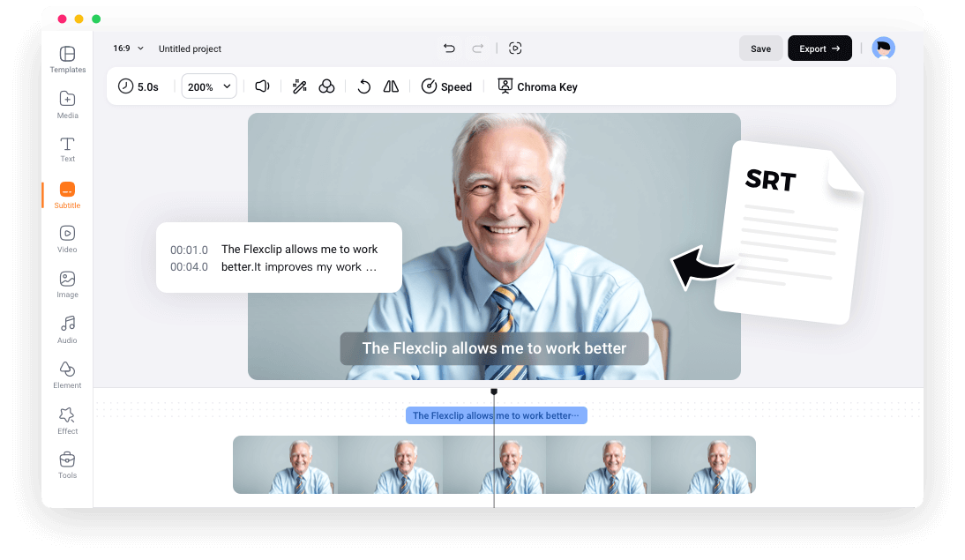Rotate the video clip
965x560 pixels.
pyautogui.click(x=363, y=86)
